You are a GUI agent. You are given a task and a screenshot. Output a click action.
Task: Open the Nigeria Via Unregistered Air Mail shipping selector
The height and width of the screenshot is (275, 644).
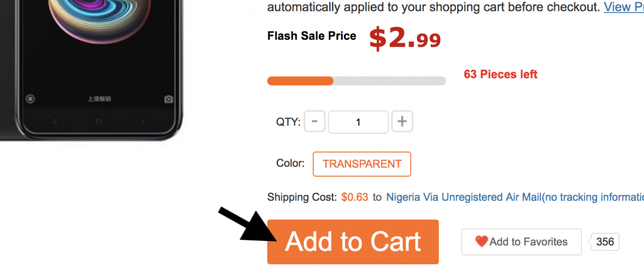click(x=515, y=198)
